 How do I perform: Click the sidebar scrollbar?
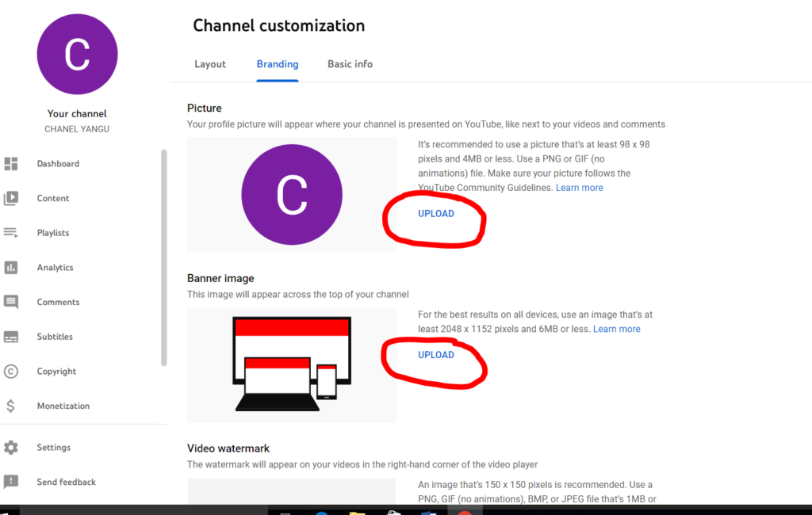pos(164,257)
